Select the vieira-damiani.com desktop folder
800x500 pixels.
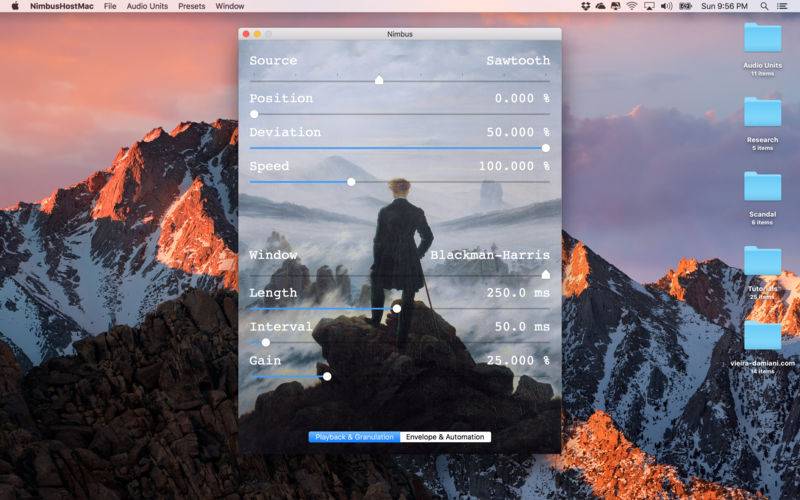pyautogui.click(x=762, y=335)
